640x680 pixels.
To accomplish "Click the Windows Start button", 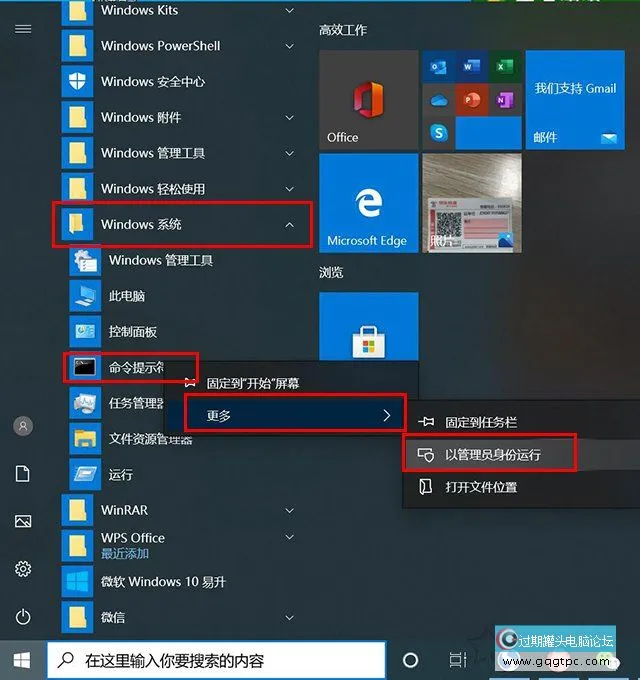I will click(x=22, y=660).
